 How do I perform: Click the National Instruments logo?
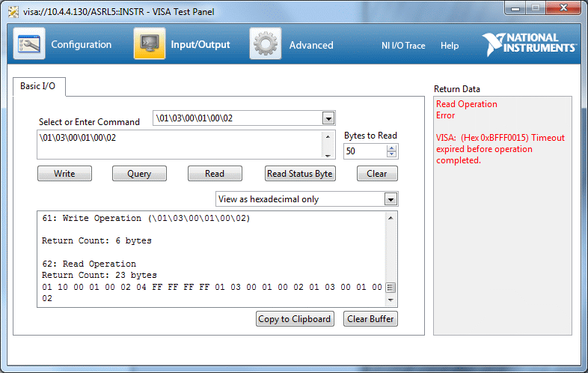[x=530, y=44]
